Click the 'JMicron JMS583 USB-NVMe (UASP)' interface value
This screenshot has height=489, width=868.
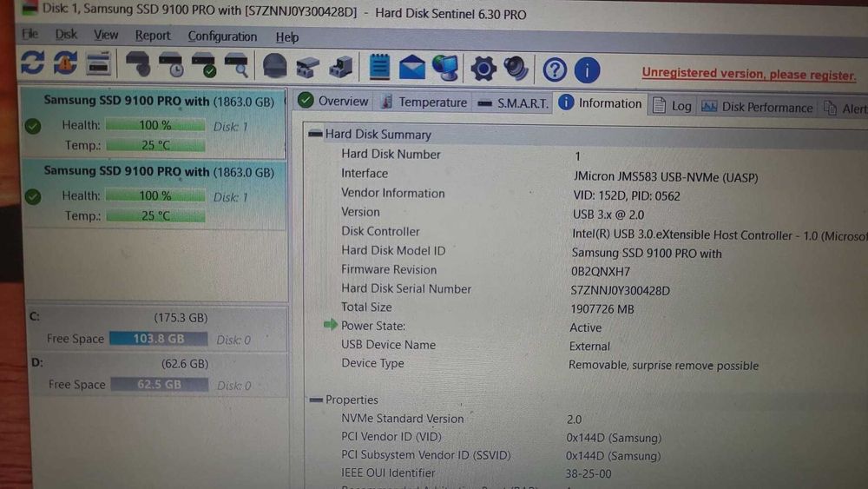coord(666,177)
